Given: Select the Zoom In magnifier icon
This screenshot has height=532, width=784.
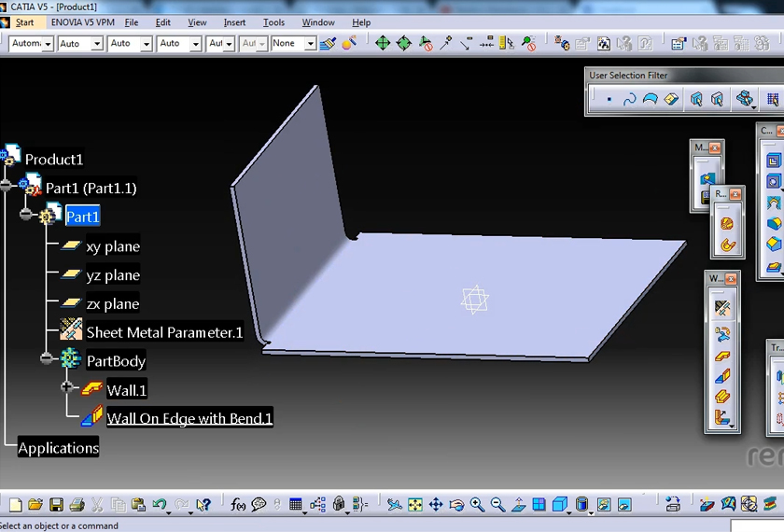Looking at the screenshot, I should pos(478,505).
